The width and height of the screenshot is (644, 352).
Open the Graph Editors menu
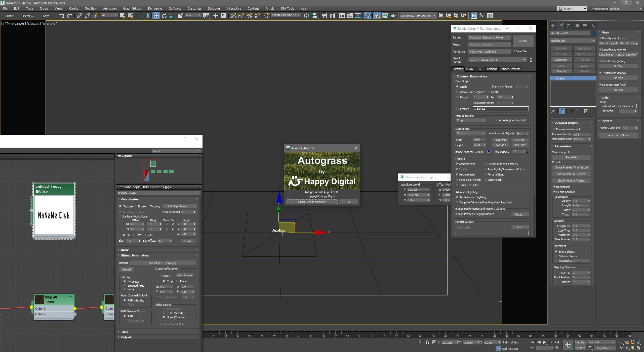pyautogui.click(x=132, y=8)
